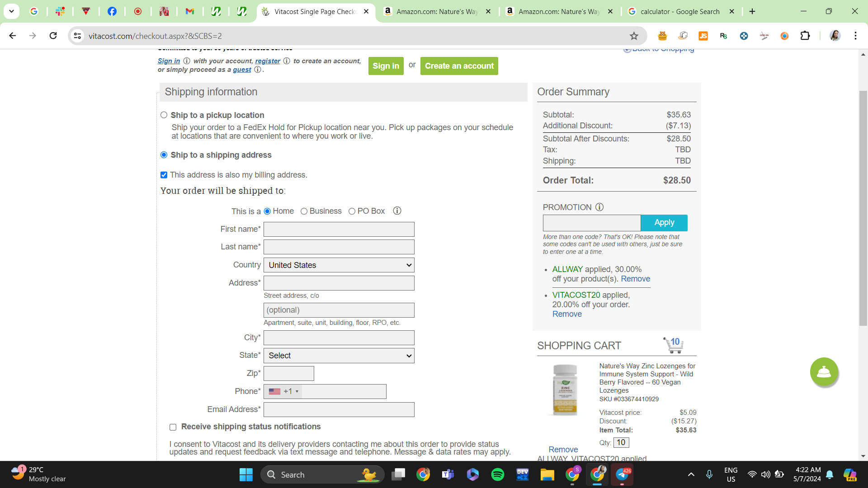Open the shopping cart icon showing 10
The height and width of the screenshot is (488, 868).
click(673, 345)
